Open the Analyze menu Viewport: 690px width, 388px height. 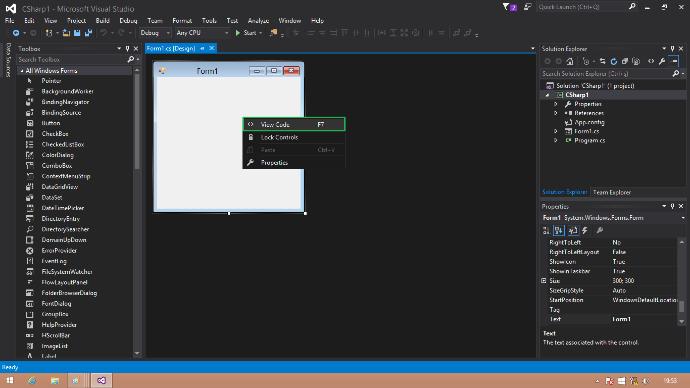258,21
